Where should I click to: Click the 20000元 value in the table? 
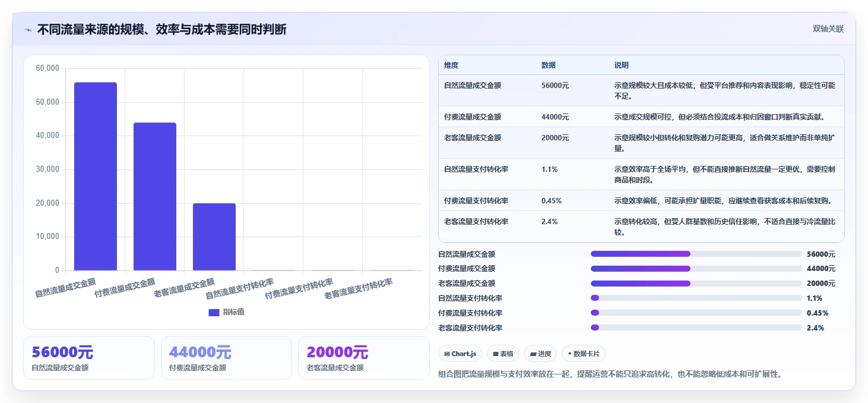tap(555, 138)
